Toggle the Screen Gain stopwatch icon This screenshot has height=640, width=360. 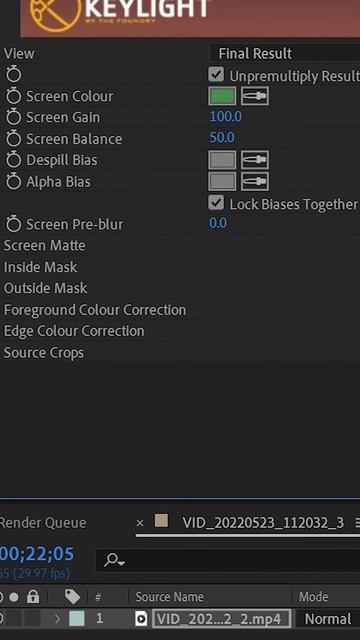point(13,118)
